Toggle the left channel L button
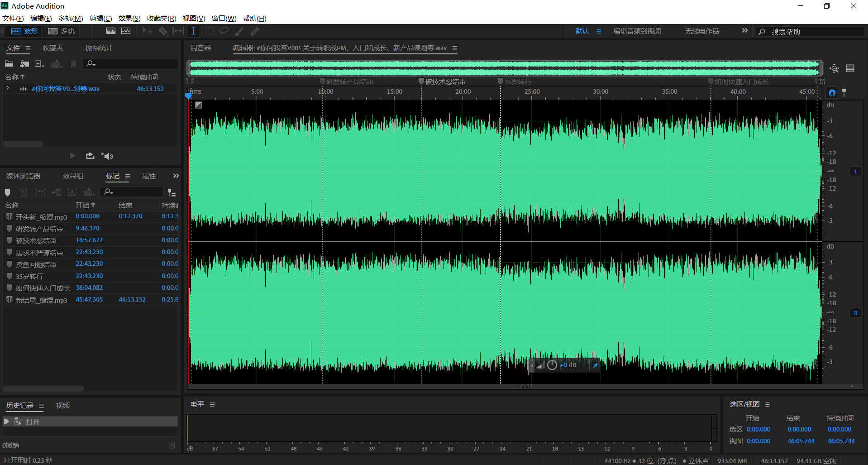 pos(855,172)
